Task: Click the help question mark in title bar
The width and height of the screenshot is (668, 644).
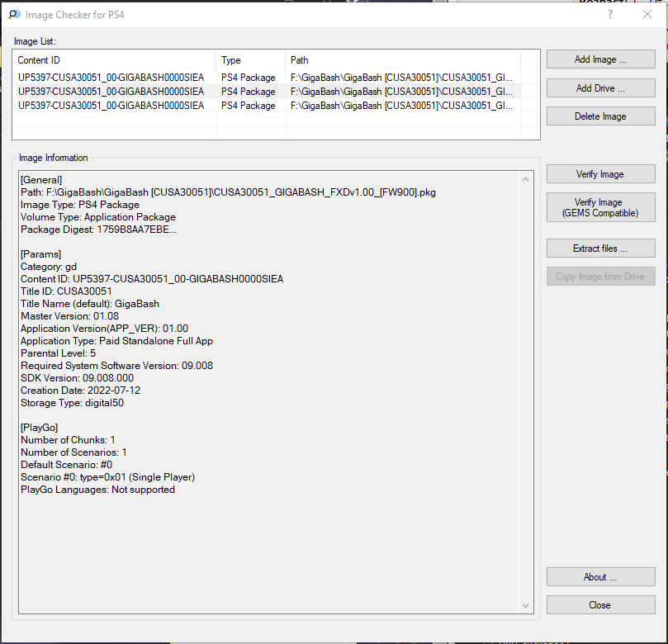Action: coord(610,15)
